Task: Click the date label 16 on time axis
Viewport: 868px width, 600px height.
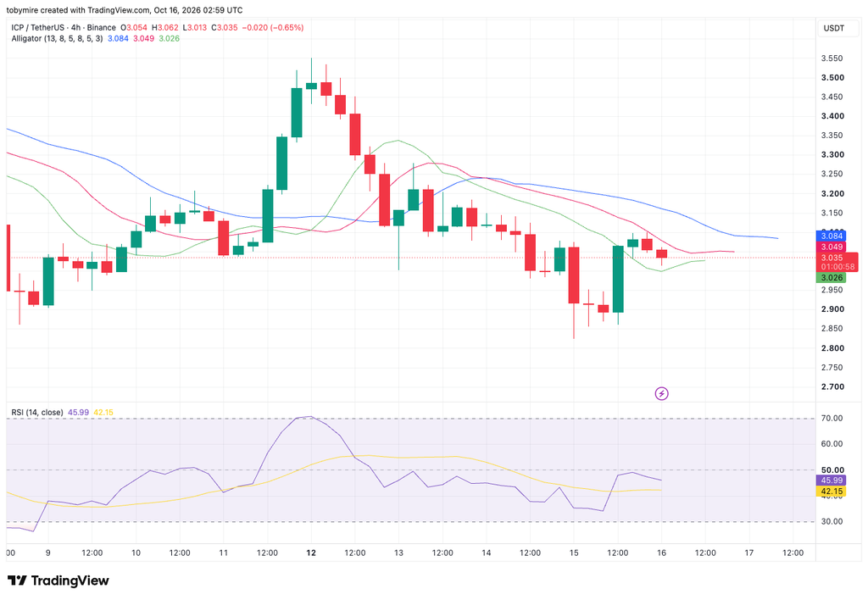Action: tap(661, 553)
